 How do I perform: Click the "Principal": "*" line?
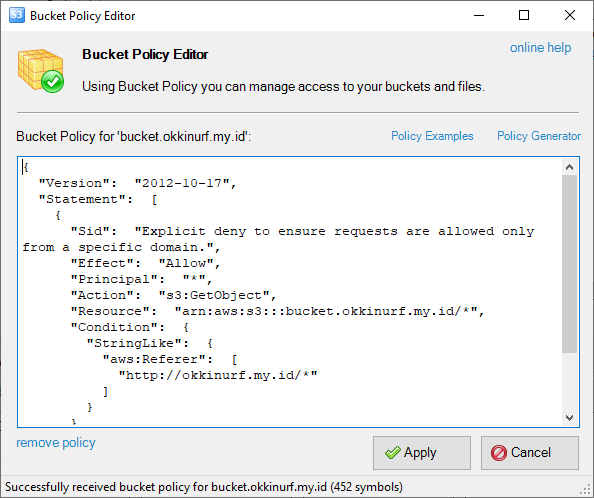coord(142,279)
